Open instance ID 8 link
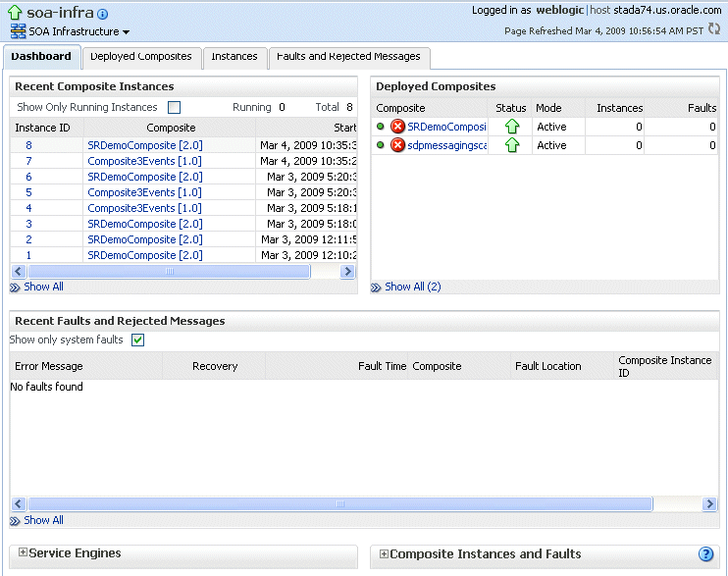 click(28, 145)
